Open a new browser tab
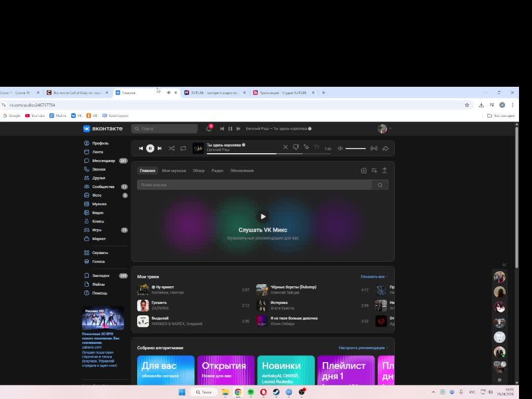The height and width of the screenshot is (399, 532). (323, 92)
